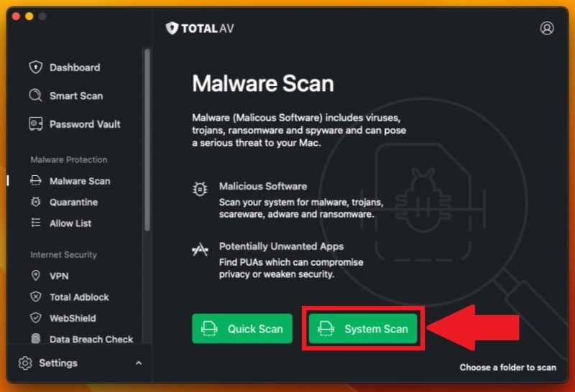Click the Allow List icon
This screenshot has width=575, height=392.
pos(35,223)
